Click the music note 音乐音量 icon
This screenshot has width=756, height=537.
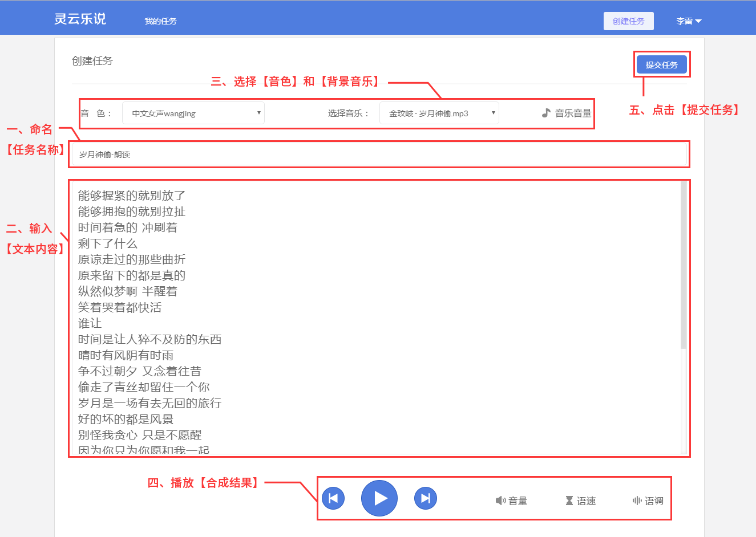(546, 113)
